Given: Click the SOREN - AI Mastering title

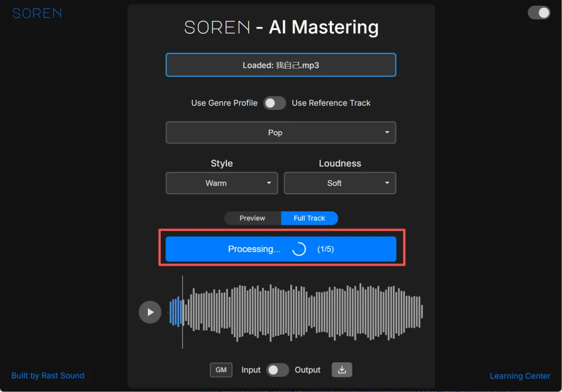Looking at the screenshot, I should [x=281, y=27].
